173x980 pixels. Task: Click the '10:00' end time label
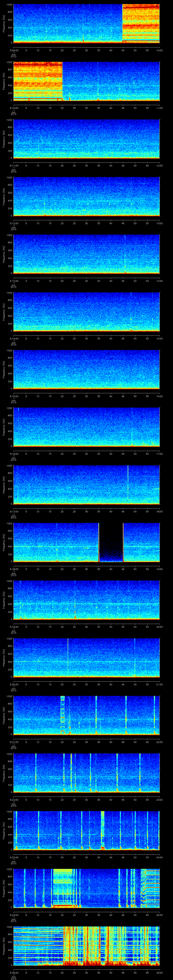click(x=159, y=50)
